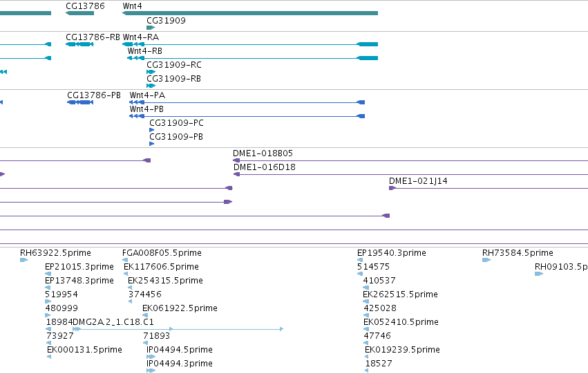Click the EK061922.5prime label
Screen dimensions: 588x374
180,308
